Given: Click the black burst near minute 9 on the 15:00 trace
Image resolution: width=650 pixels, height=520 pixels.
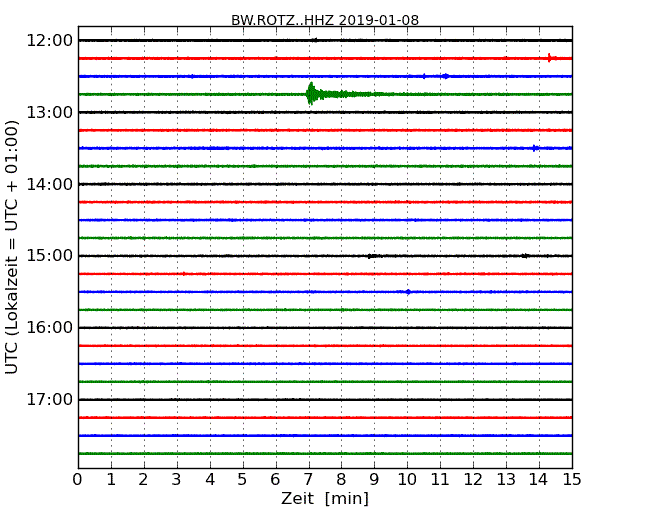Looking at the screenshot, I should point(374,256).
